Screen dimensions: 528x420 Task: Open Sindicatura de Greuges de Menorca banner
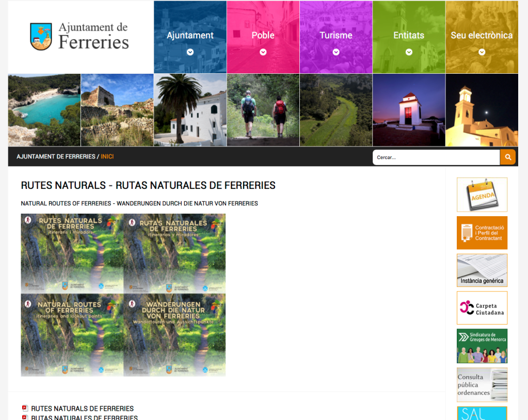pos(482,346)
